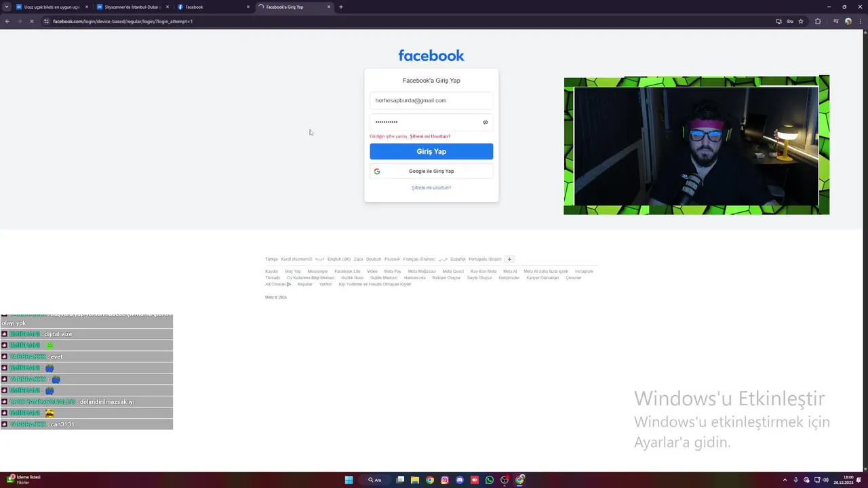Viewport: 868px width, 488px height.
Task: Click Google ile Giriş Yap button
Action: click(431, 171)
